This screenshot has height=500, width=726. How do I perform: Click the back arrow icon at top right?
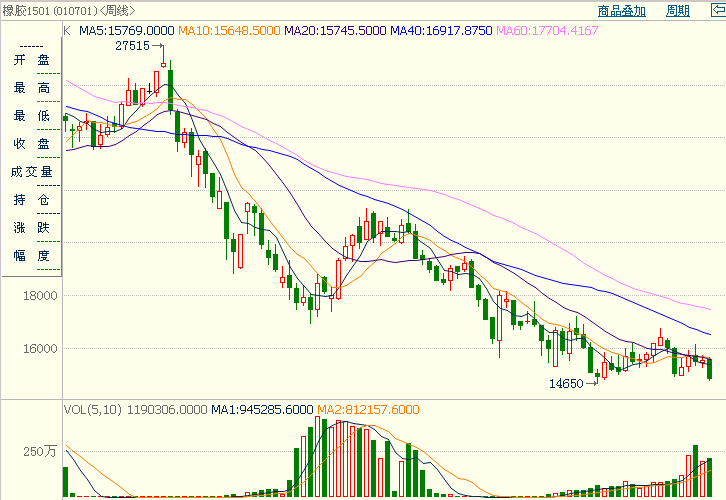[714, 11]
